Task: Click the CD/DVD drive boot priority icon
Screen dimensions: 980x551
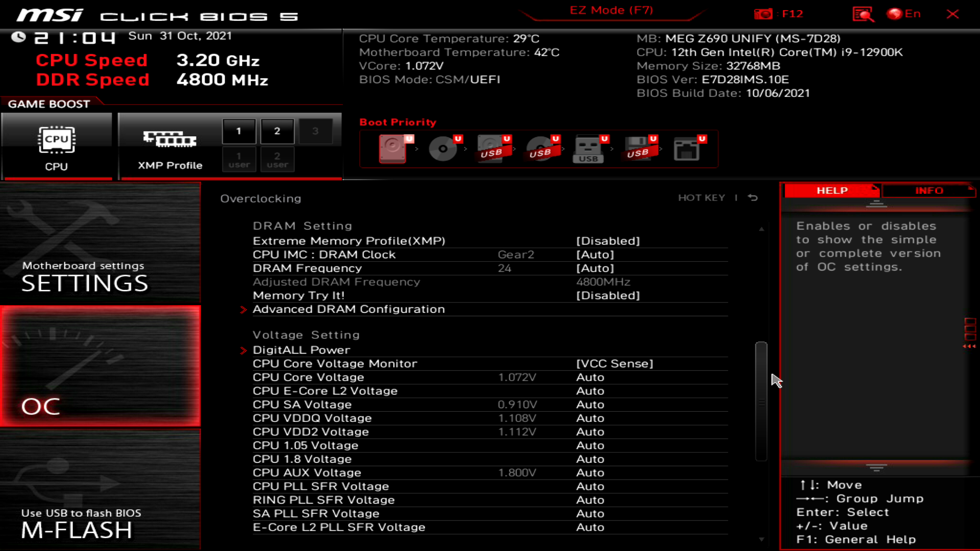Action: pyautogui.click(x=442, y=149)
